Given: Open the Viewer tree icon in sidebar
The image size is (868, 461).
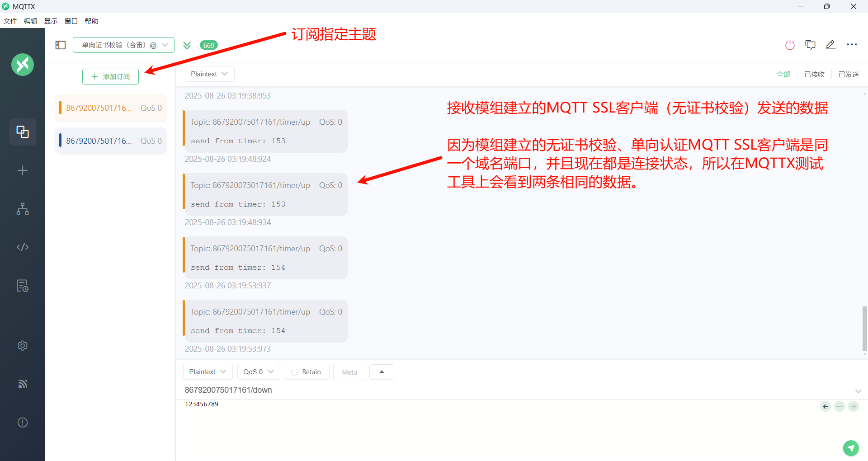Looking at the screenshot, I should [x=23, y=209].
